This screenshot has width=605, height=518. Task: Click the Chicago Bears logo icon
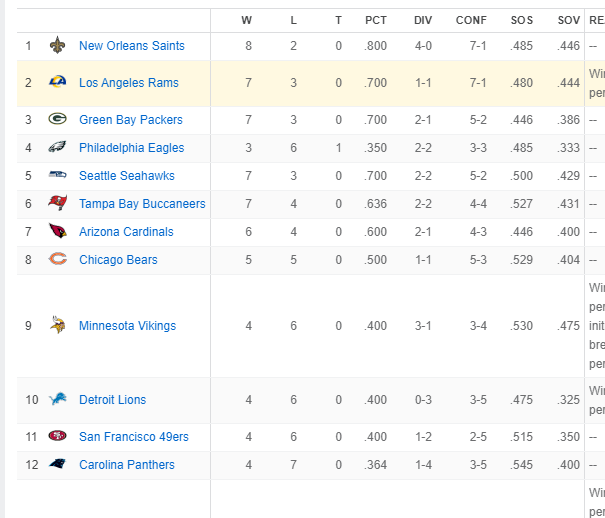[x=58, y=260]
